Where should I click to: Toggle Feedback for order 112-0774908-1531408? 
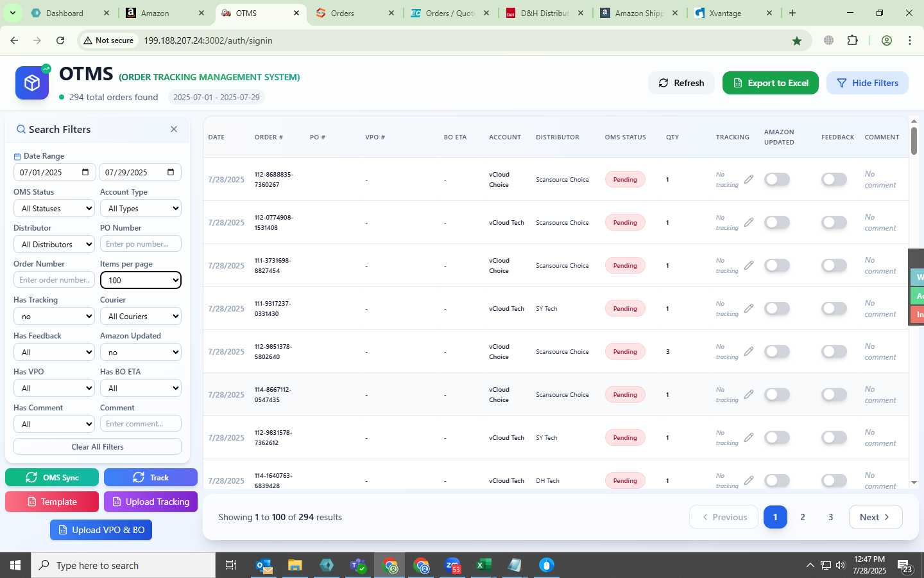pos(834,222)
